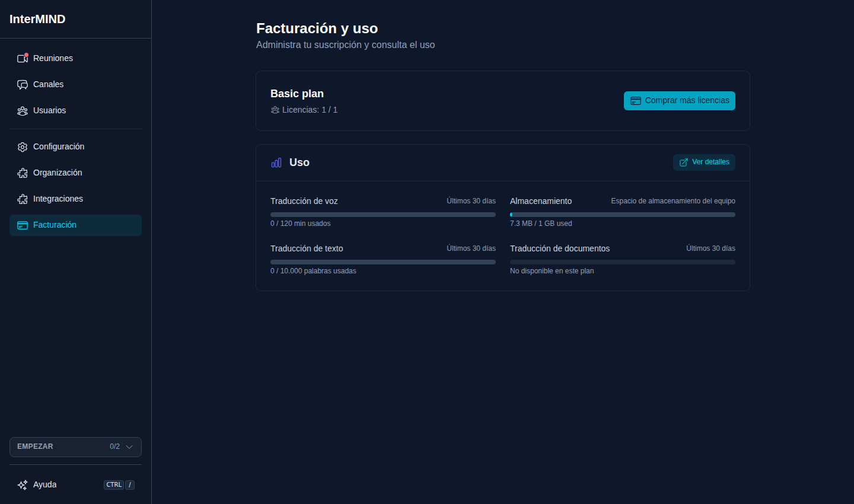Click the Uso section heading
854x504 pixels.
click(x=299, y=162)
